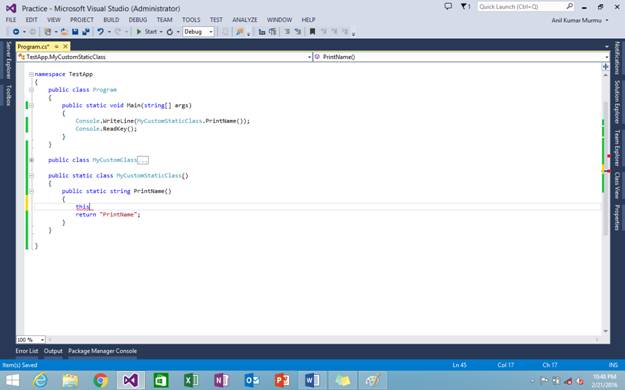
Task: Open the Anil Kumar Murmu account dropdown
Action: 580,20
